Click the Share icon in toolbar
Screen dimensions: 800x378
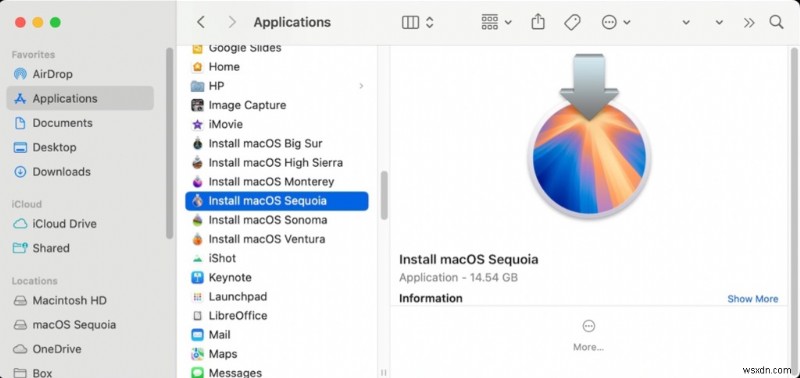[x=538, y=22]
